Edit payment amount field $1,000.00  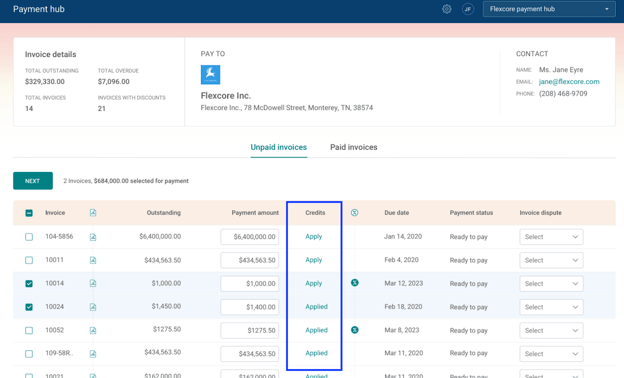click(x=250, y=284)
